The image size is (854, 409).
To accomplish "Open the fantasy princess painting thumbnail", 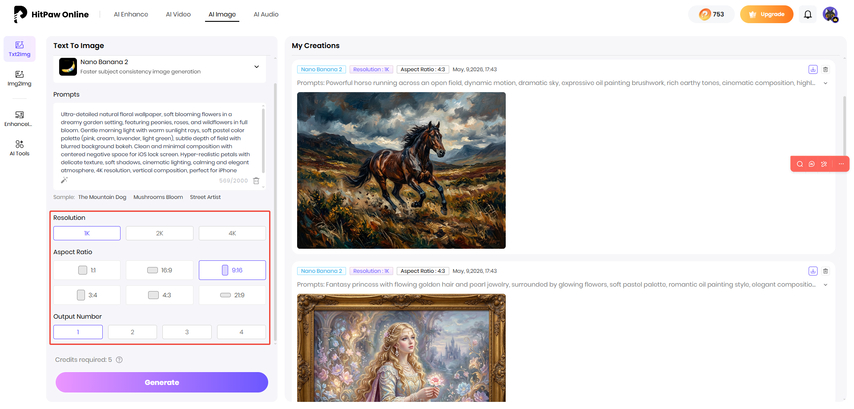I will [401, 348].
